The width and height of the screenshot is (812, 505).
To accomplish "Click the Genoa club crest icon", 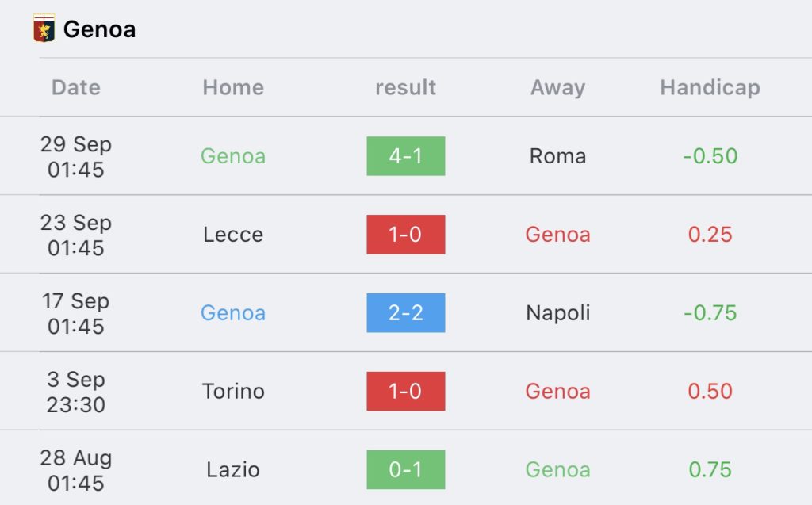I will click(44, 29).
